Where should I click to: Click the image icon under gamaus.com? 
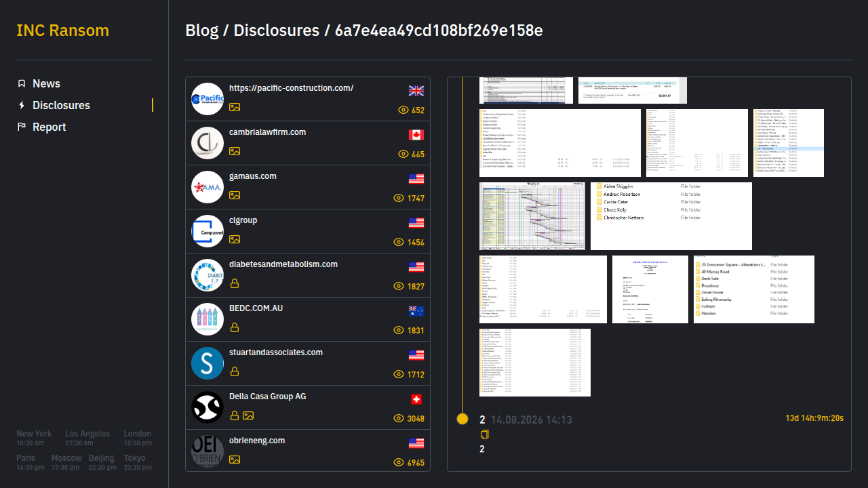235,195
